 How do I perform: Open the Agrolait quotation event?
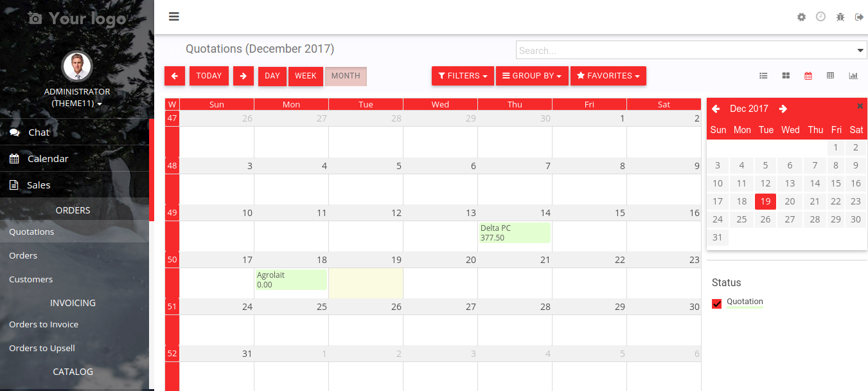(291, 280)
